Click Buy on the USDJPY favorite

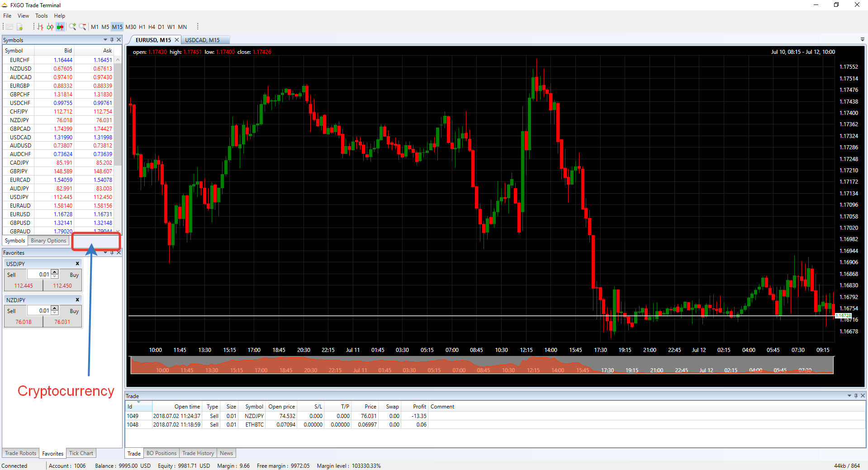(x=74, y=275)
